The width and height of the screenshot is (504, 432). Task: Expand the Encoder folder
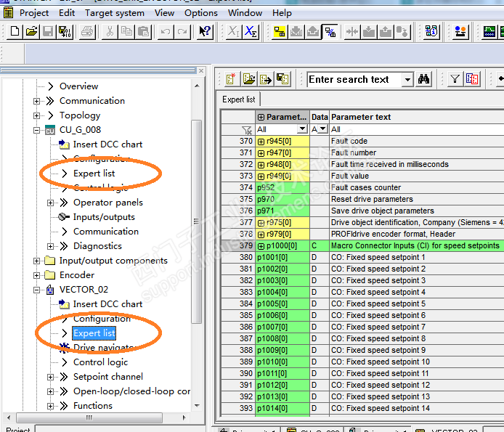[36, 275]
